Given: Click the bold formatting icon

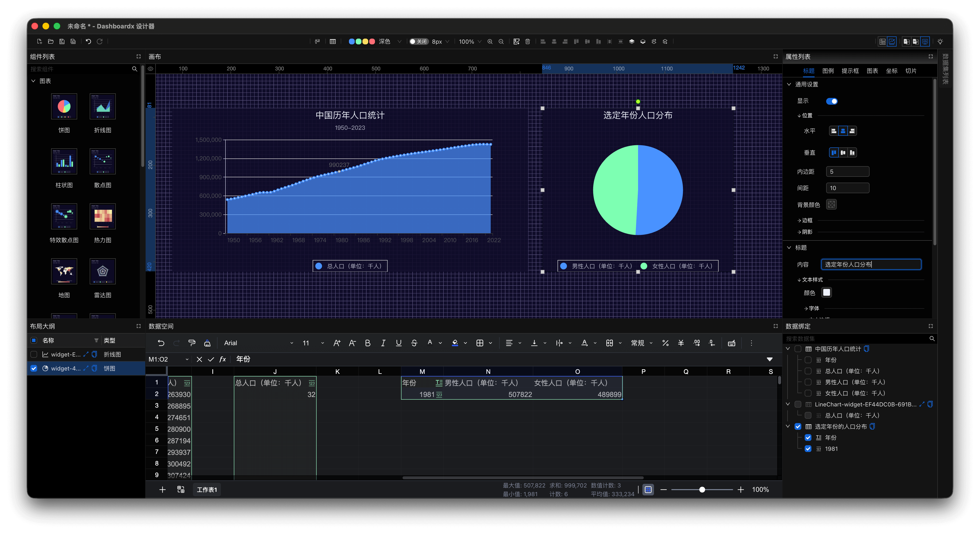Looking at the screenshot, I should (x=367, y=343).
